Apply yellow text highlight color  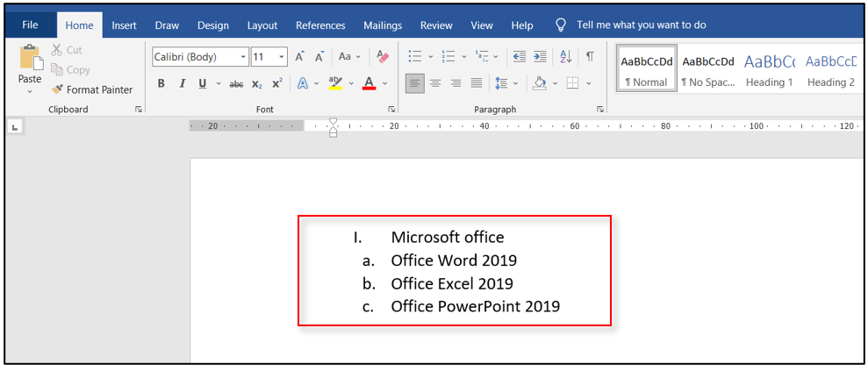coord(335,83)
